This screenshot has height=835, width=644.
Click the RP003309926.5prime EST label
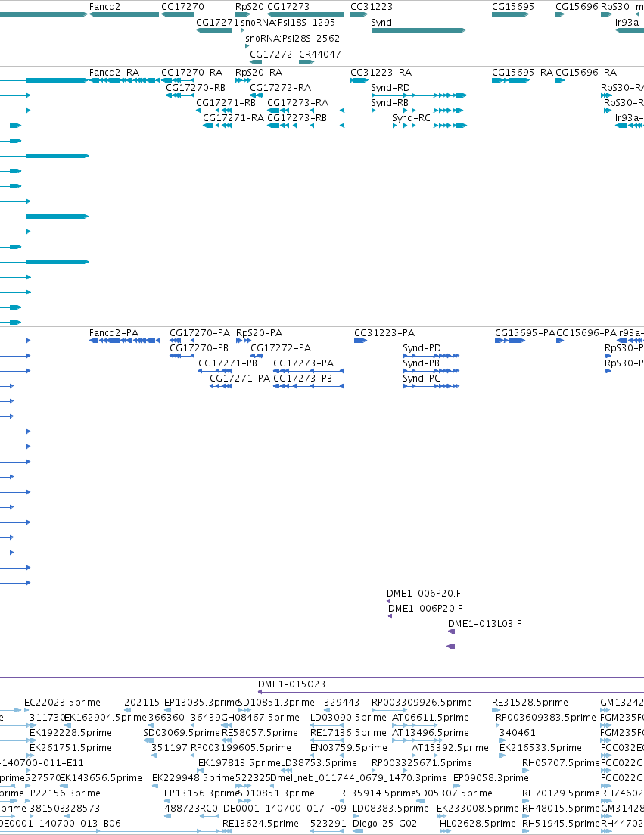point(422,703)
